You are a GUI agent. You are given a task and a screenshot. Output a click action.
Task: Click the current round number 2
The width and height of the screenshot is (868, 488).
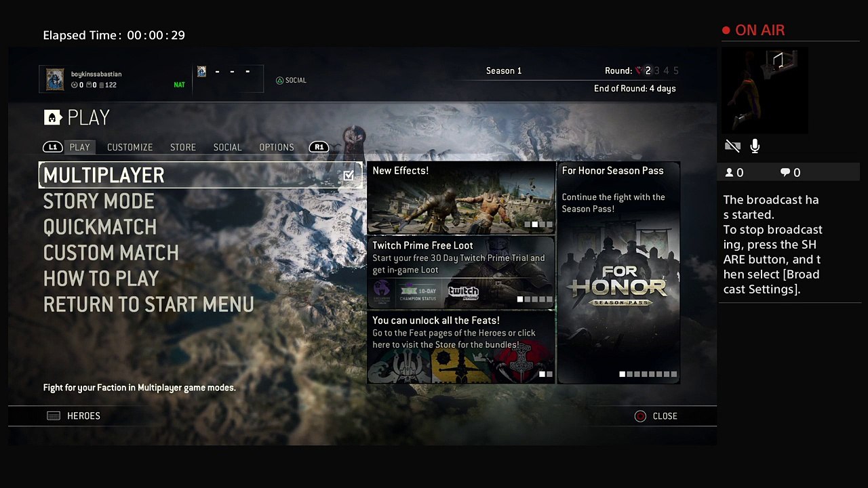[648, 70]
